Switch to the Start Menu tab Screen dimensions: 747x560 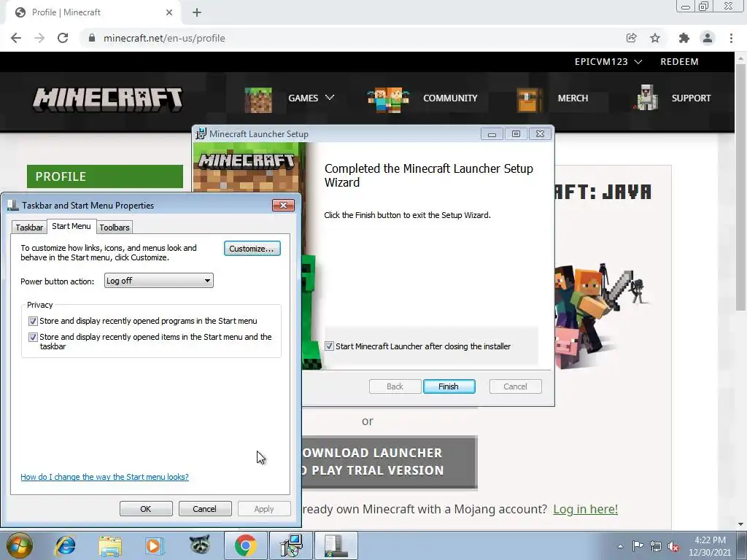pos(71,226)
